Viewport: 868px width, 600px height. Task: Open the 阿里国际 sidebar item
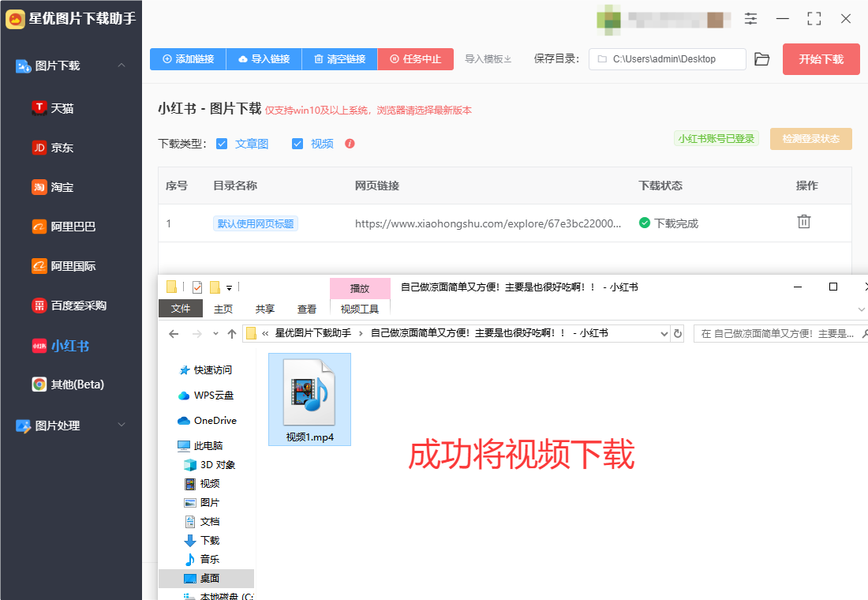(x=64, y=266)
